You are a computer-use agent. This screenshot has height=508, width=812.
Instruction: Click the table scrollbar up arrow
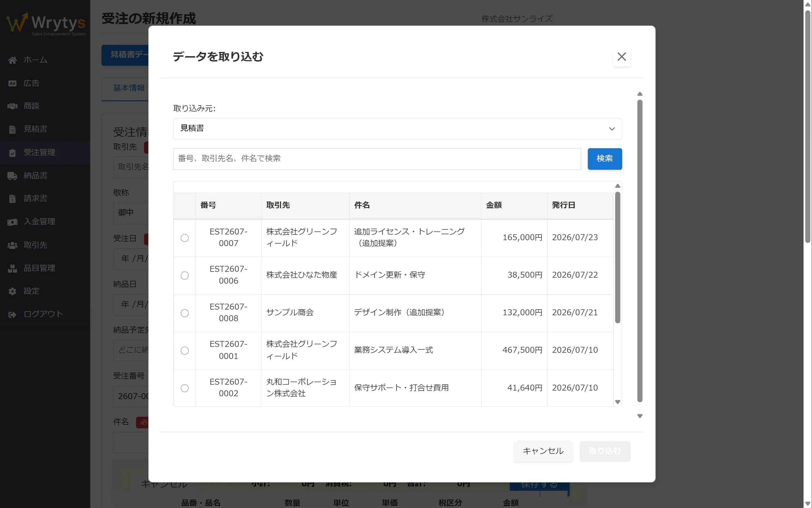click(617, 186)
